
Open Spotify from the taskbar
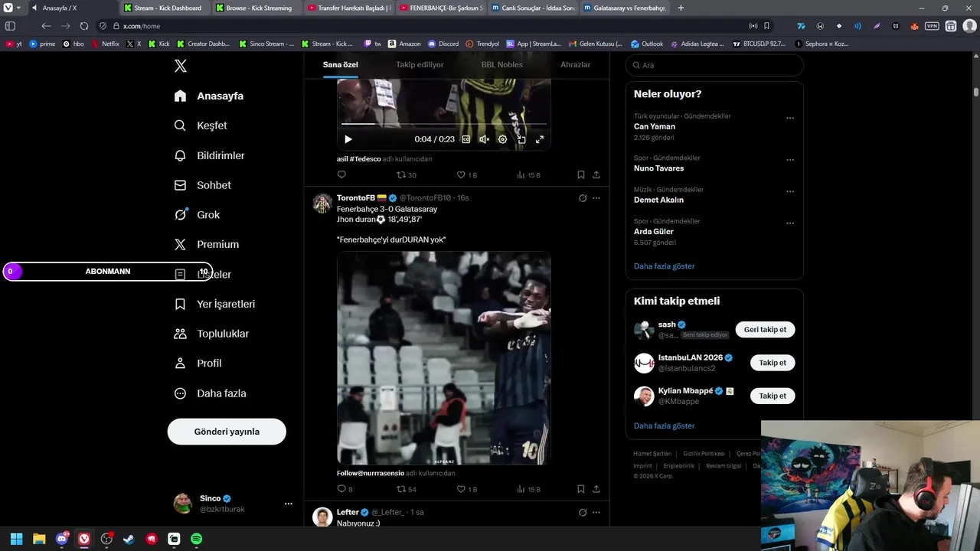coord(197,539)
